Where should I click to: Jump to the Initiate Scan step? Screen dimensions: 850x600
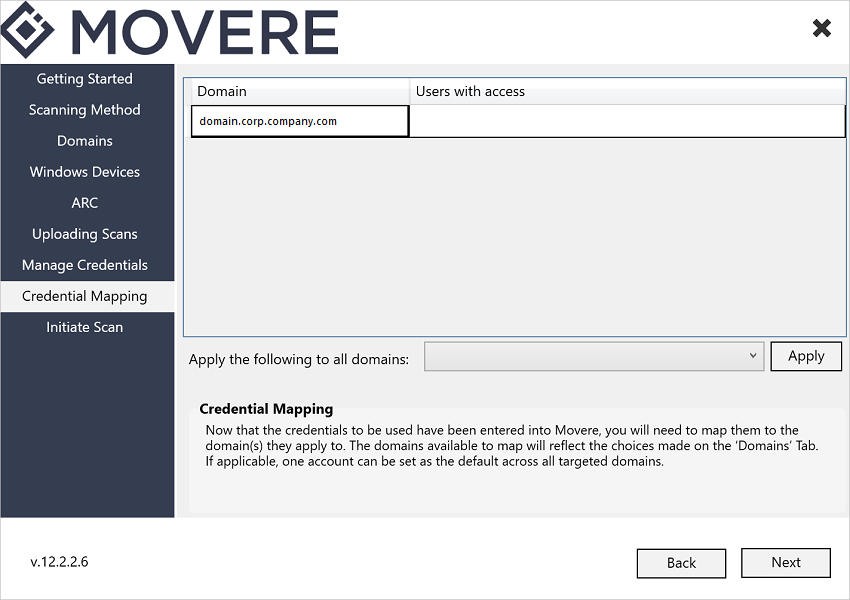tap(85, 327)
